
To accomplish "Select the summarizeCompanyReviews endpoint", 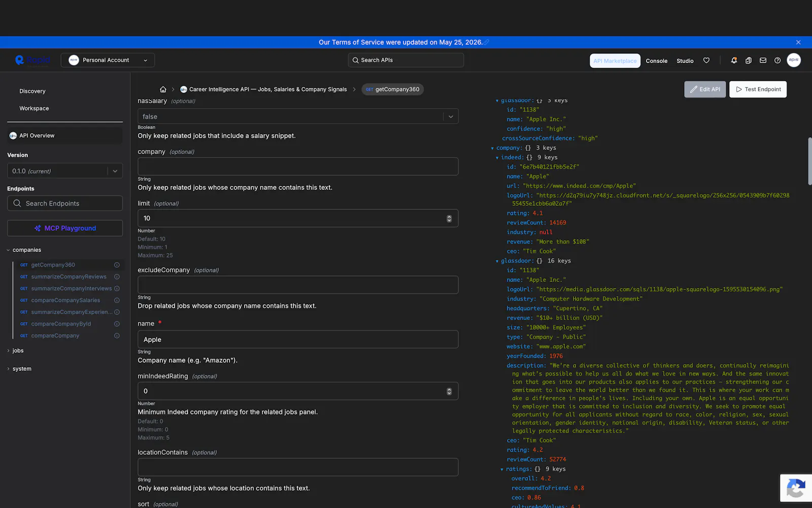I will click(69, 277).
